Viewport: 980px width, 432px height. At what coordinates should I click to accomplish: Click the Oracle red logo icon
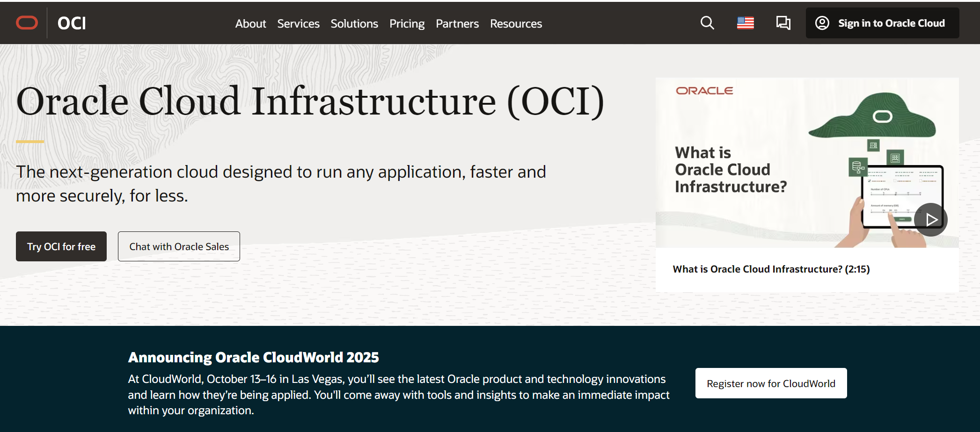27,23
